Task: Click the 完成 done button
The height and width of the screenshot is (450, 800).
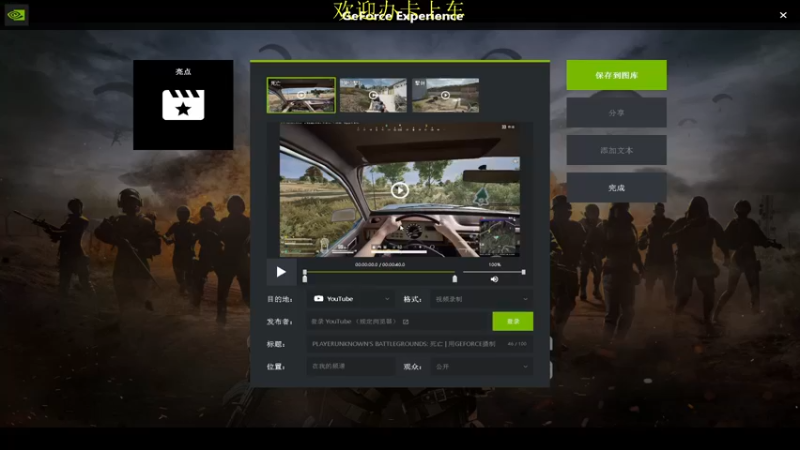Action: point(616,188)
